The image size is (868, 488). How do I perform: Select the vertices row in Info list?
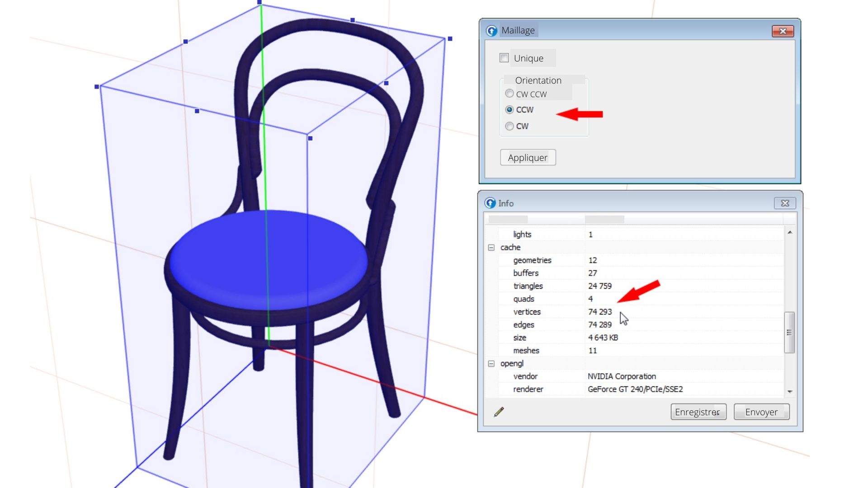527,312
